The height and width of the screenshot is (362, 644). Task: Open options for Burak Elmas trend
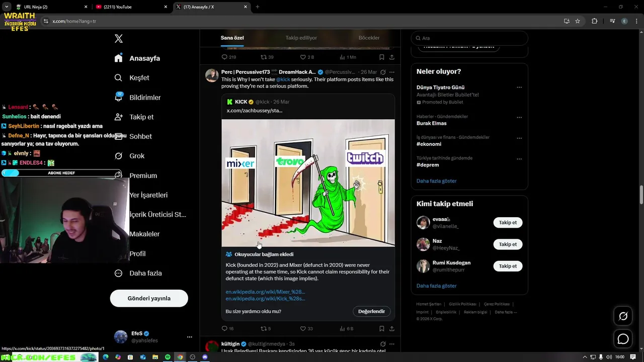pos(519,118)
